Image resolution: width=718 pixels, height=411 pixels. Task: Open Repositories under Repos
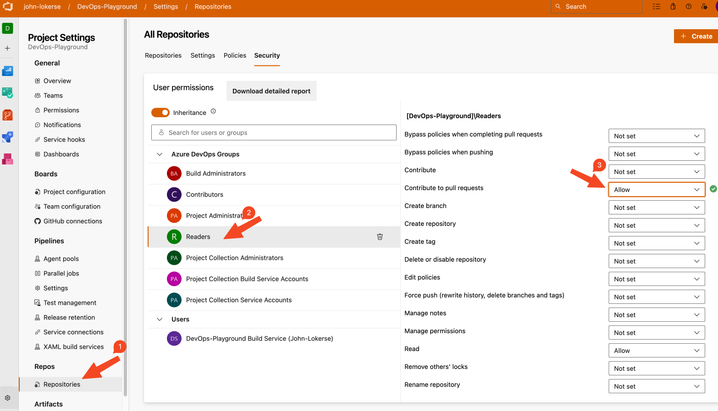pos(62,384)
